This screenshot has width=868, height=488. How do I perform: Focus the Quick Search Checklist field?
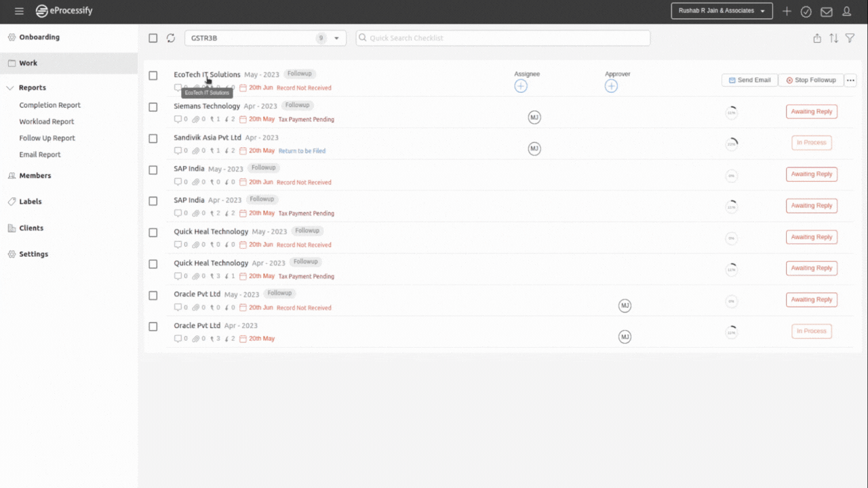click(503, 38)
